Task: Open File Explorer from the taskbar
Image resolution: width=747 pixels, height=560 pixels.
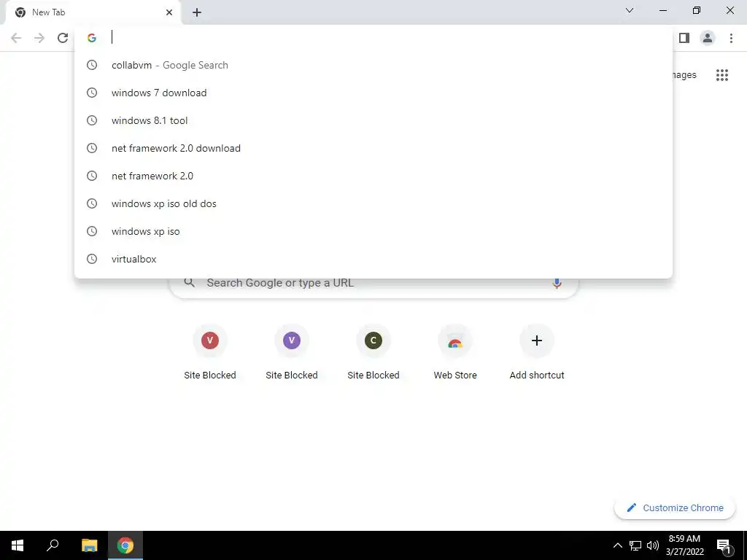Action: [x=89, y=545]
